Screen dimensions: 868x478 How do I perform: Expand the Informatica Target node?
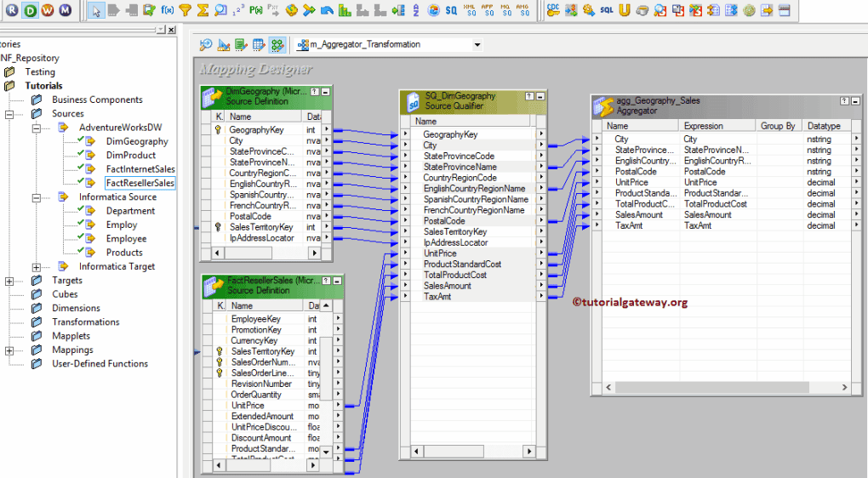[37, 267]
